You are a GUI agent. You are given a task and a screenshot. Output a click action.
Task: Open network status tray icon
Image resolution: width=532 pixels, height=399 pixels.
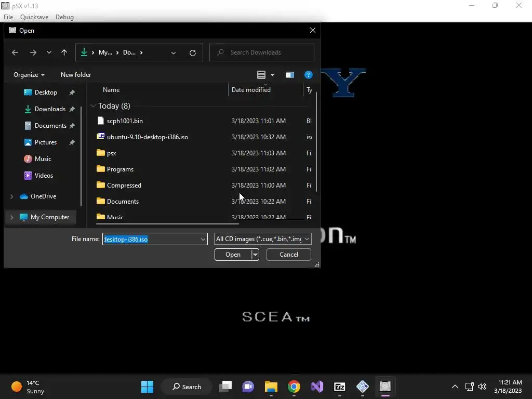click(470, 387)
